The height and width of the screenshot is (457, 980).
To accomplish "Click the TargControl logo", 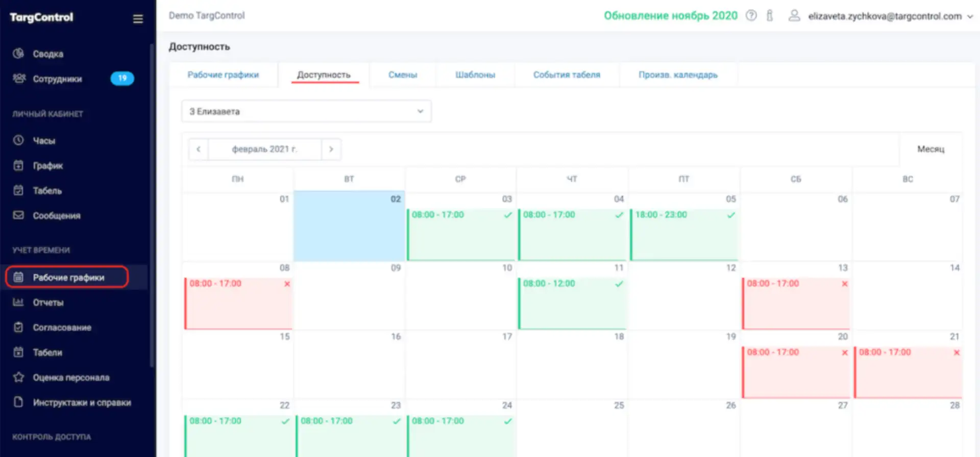I will tap(41, 17).
